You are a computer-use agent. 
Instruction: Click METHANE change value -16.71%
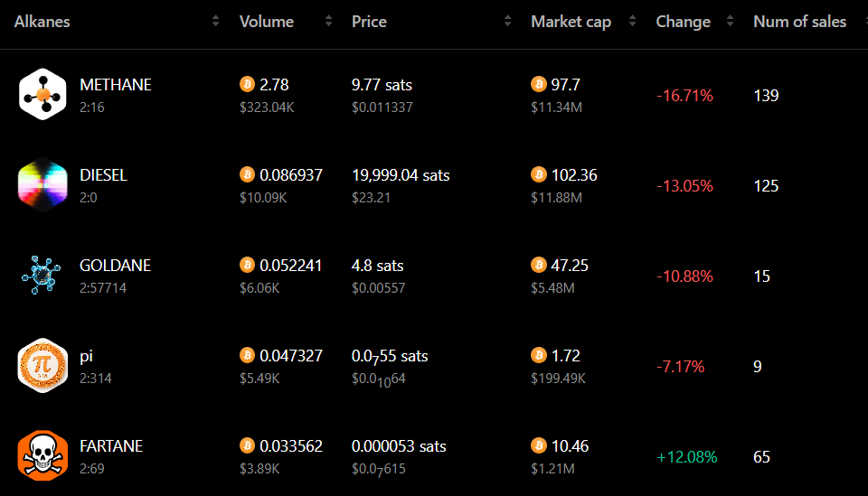684,96
